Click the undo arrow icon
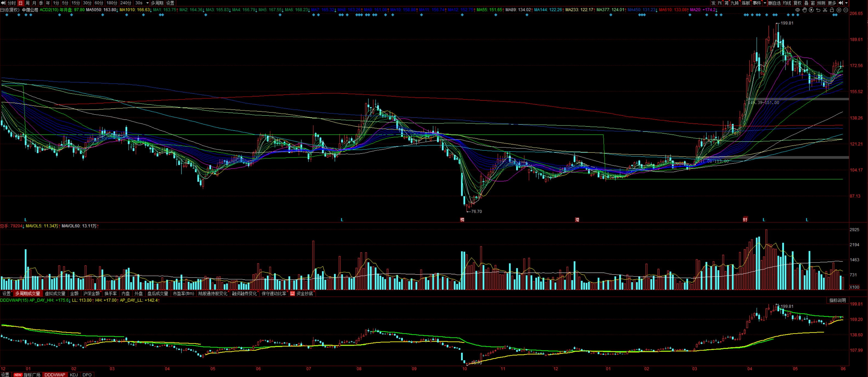The width and height of the screenshot is (868, 377). [x=818, y=10]
